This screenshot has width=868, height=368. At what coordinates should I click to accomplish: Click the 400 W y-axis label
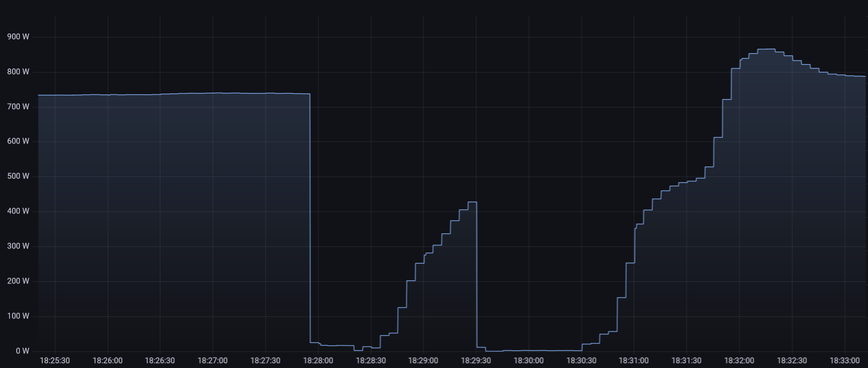click(x=18, y=211)
